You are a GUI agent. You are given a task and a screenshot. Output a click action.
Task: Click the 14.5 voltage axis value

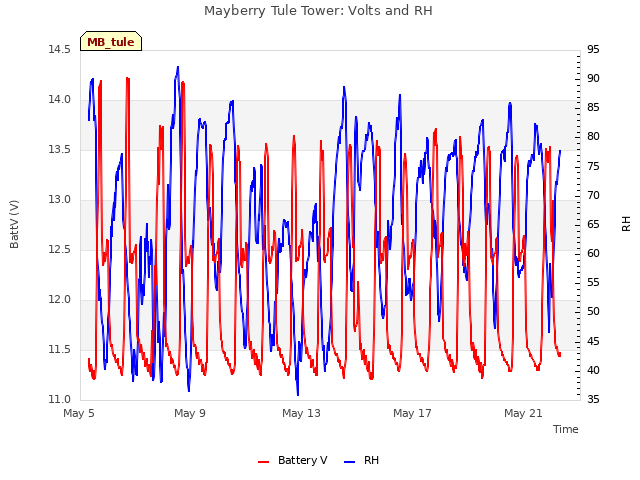59,49
